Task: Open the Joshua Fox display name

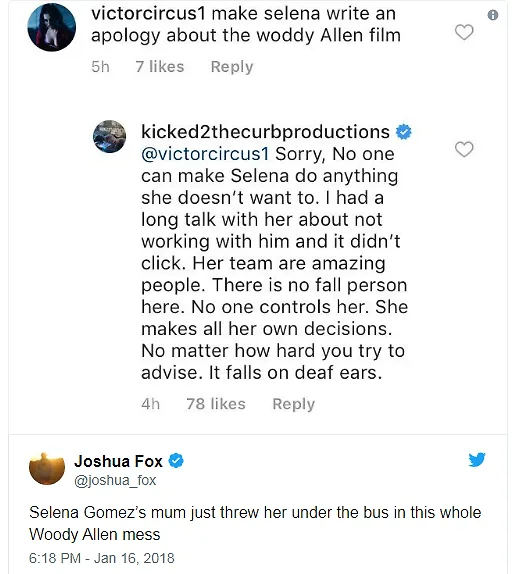Action: [118, 461]
